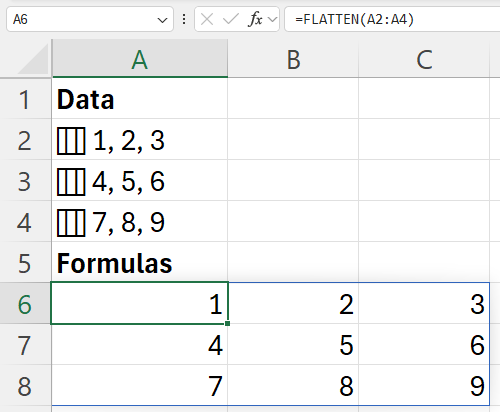This screenshot has height=412, width=500.
Task: Click the array data type icon in cell A3
Action: pyautogui.click(x=71, y=182)
